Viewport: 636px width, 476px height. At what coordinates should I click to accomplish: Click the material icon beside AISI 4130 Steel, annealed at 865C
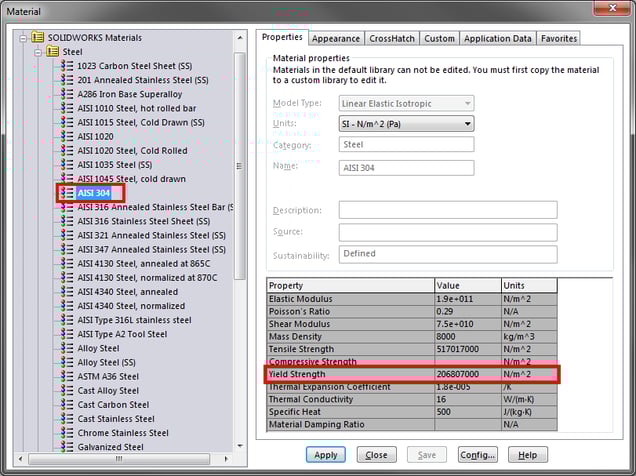pos(67,264)
